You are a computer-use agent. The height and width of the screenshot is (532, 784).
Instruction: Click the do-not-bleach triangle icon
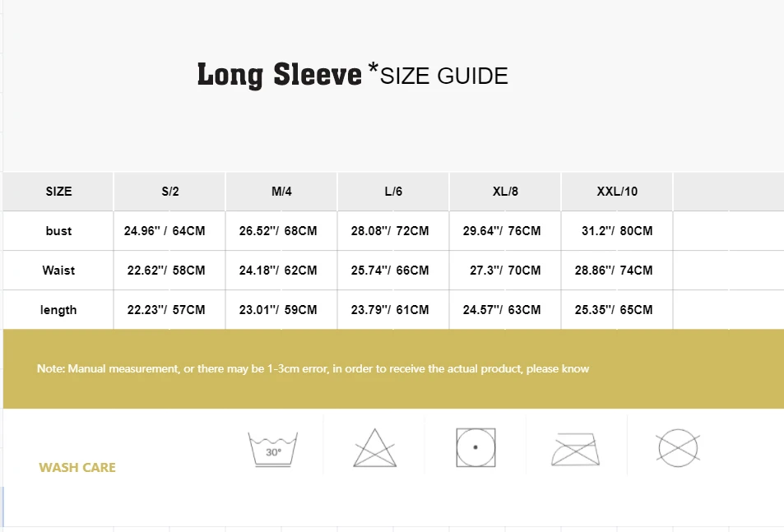[x=374, y=447]
